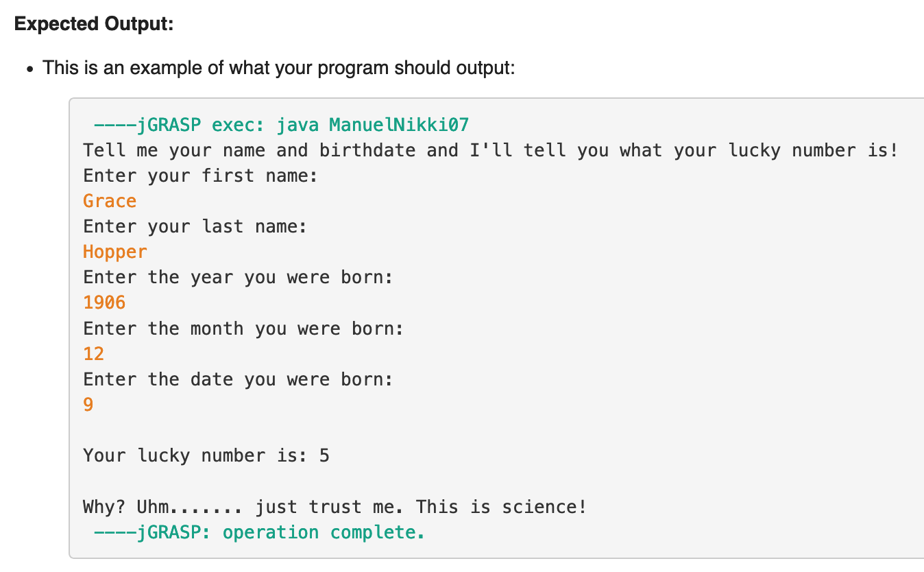The height and width of the screenshot is (572, 924).
Task: Click the "Expected Output:" heading
Action: point(94,24)
